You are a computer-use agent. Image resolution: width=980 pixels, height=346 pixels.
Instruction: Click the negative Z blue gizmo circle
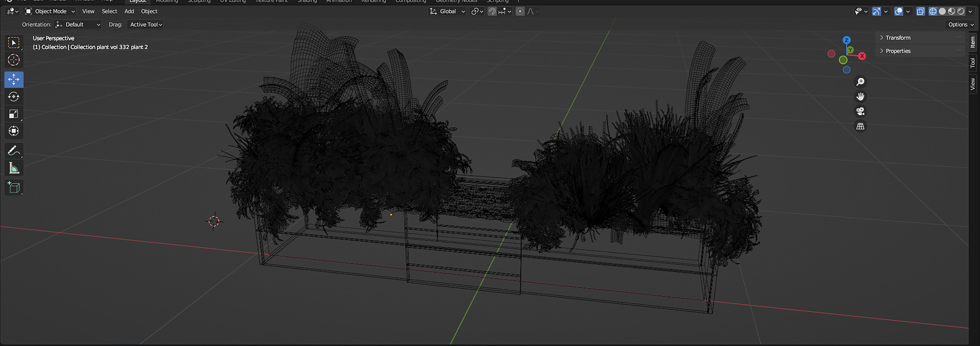click(846, 70)
